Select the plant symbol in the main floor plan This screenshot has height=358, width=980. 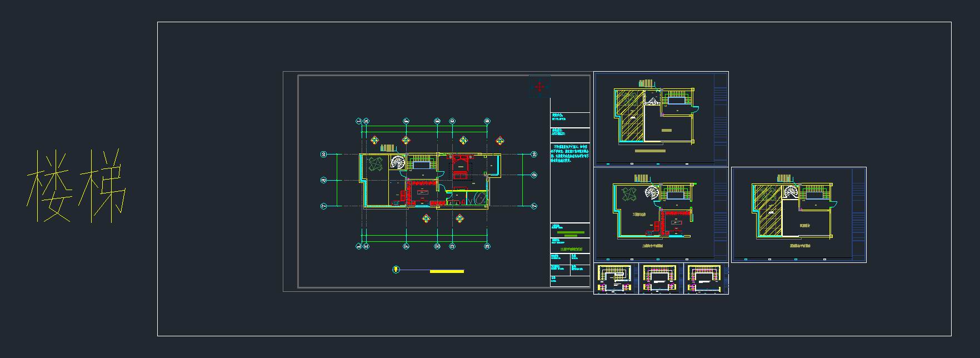[x=376, y=163]
